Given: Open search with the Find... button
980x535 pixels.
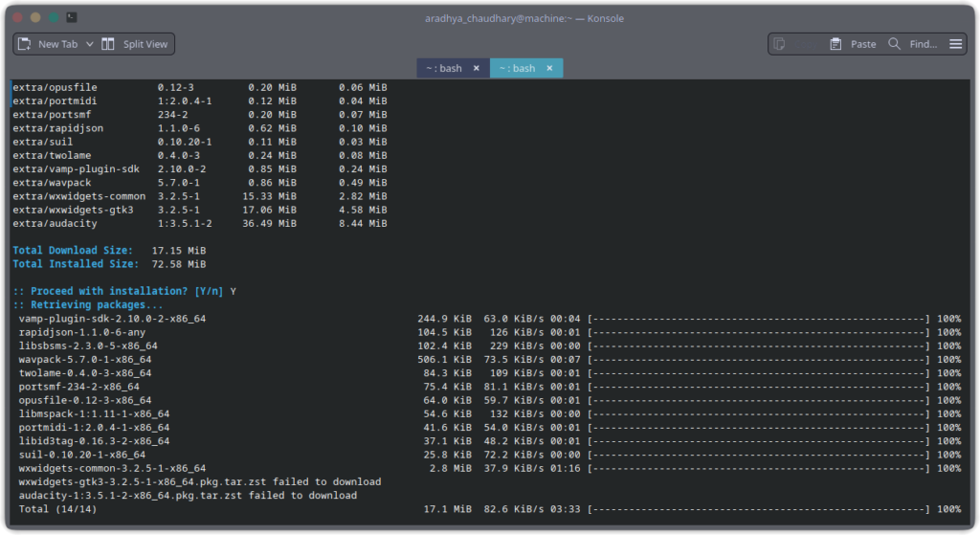Looking at the screenshot, I should pos(913,44).
